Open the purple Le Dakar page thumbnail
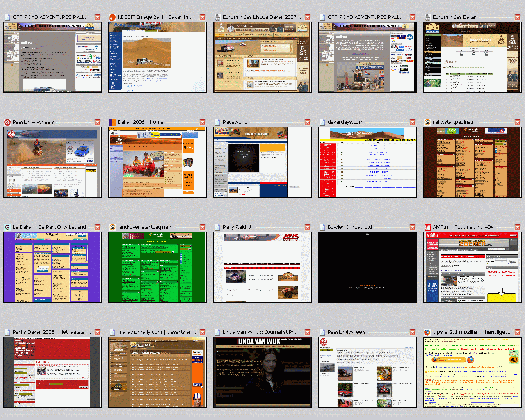Image resolution: width=525 pixels, height=420 pixels. click(52, 267)
